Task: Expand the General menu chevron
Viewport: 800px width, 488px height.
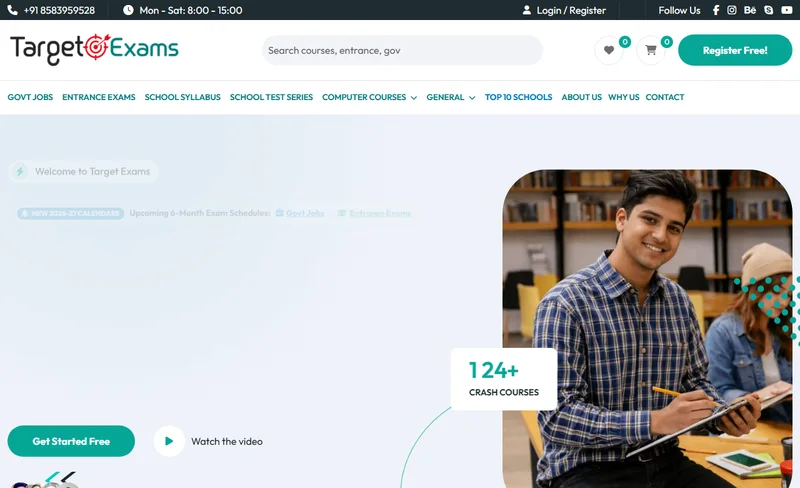Action: (472, 97)
